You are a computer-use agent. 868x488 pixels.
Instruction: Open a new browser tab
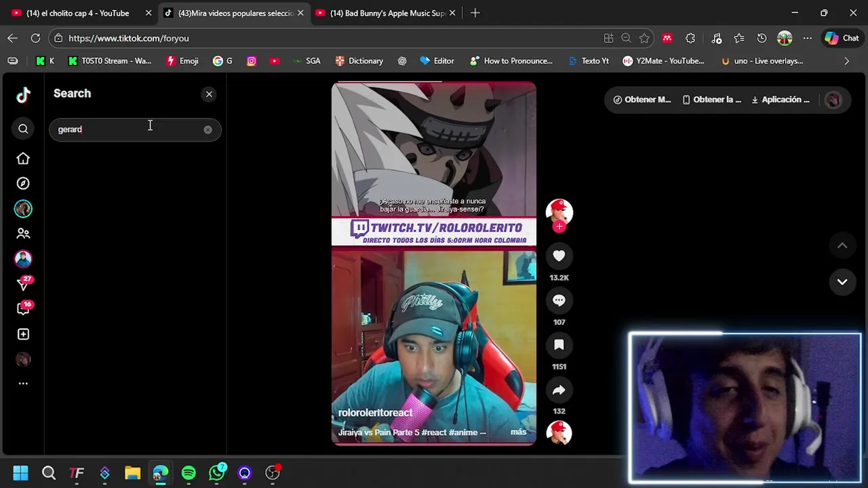(475, 13)
